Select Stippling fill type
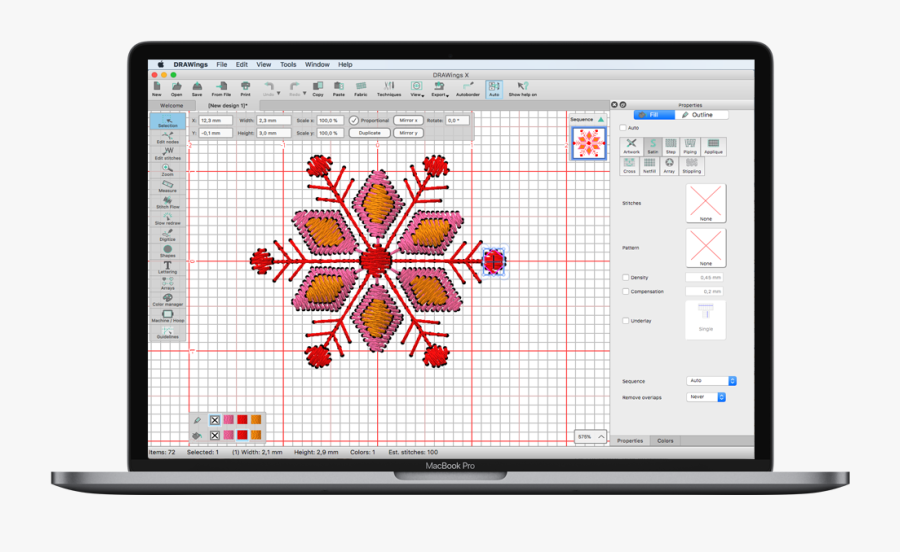The image size is (900, 552). pos(692,166)
